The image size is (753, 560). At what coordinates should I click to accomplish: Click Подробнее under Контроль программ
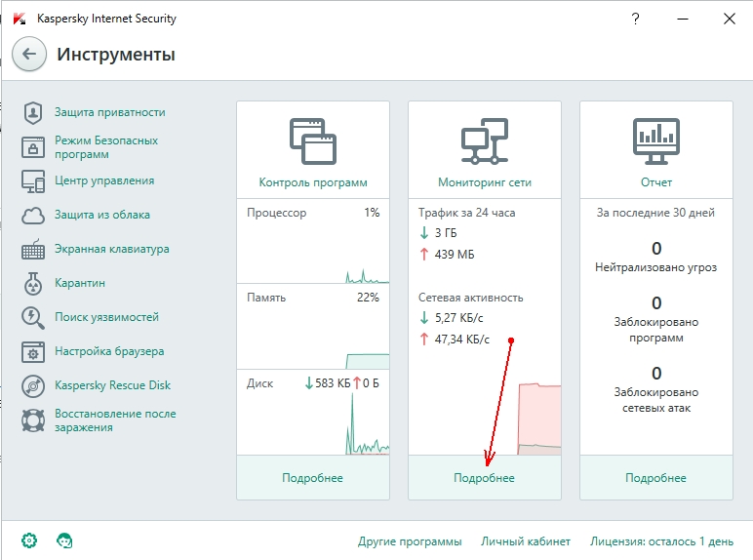point(312,478)
